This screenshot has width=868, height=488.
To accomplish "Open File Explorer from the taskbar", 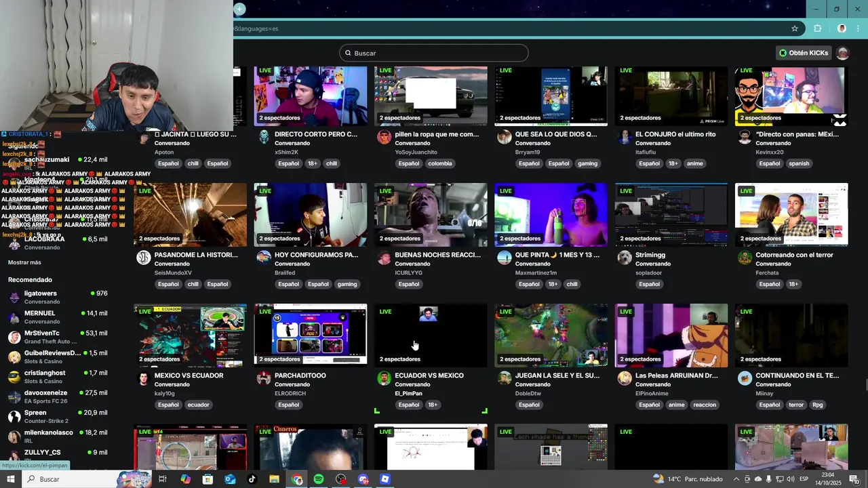I will click(x=274, y=479).
